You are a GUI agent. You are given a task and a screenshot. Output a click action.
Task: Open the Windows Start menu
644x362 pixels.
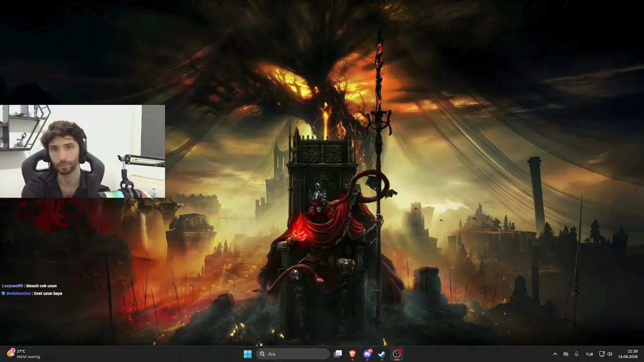coord(248,354)
